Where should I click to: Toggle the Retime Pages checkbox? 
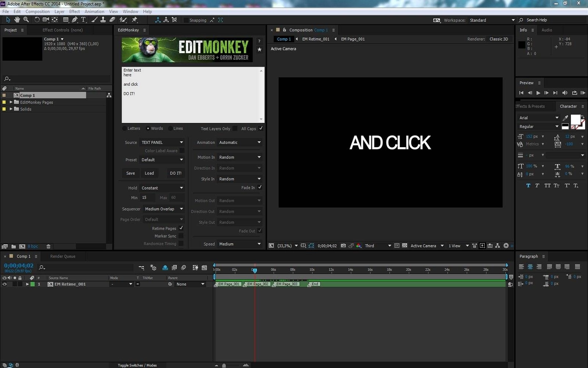[x=181, y=228]
